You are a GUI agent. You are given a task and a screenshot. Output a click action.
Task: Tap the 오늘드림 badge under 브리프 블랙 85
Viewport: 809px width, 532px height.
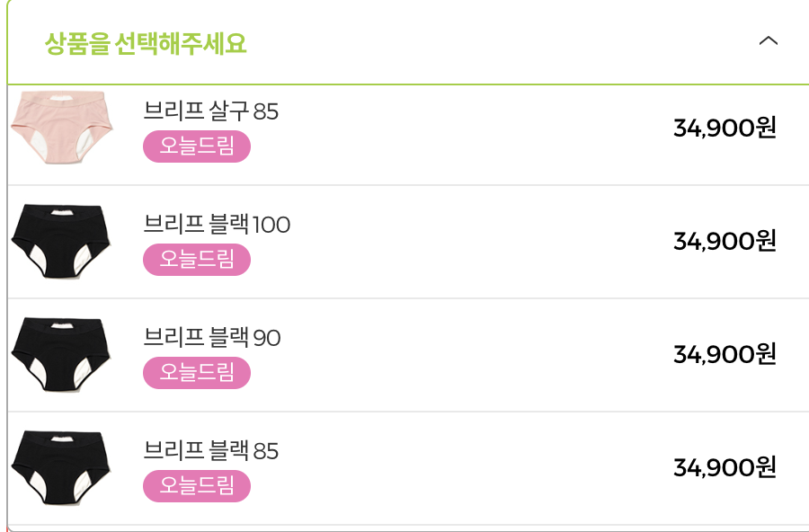(x=197, y=486)
